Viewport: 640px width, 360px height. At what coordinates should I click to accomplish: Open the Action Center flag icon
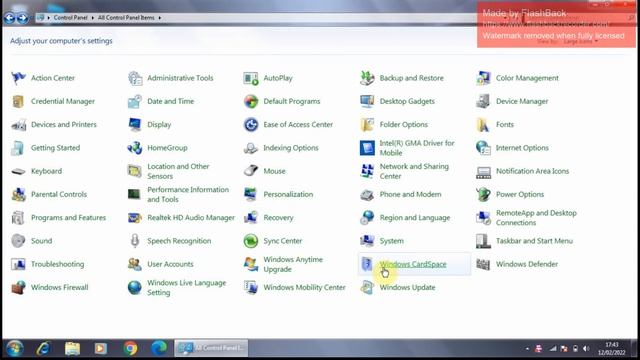[x=18, y=78]
